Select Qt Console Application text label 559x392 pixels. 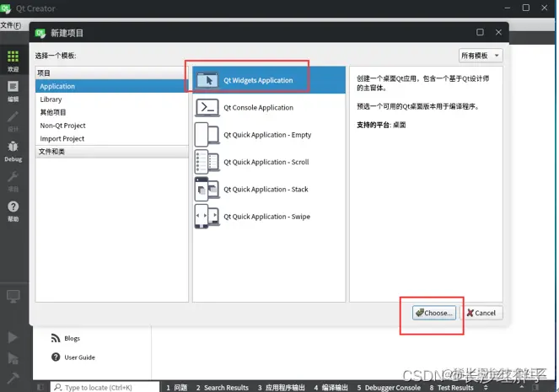coord(259,108)
